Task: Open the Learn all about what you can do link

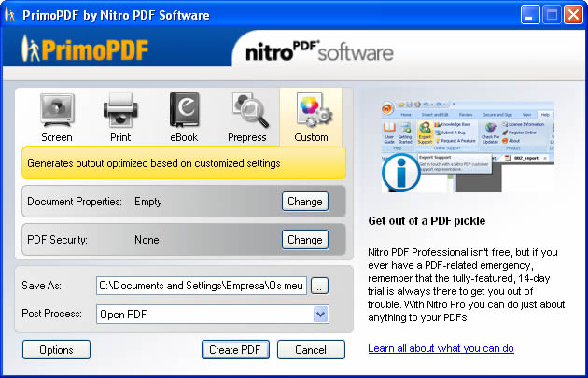Action: click(441, 348)
